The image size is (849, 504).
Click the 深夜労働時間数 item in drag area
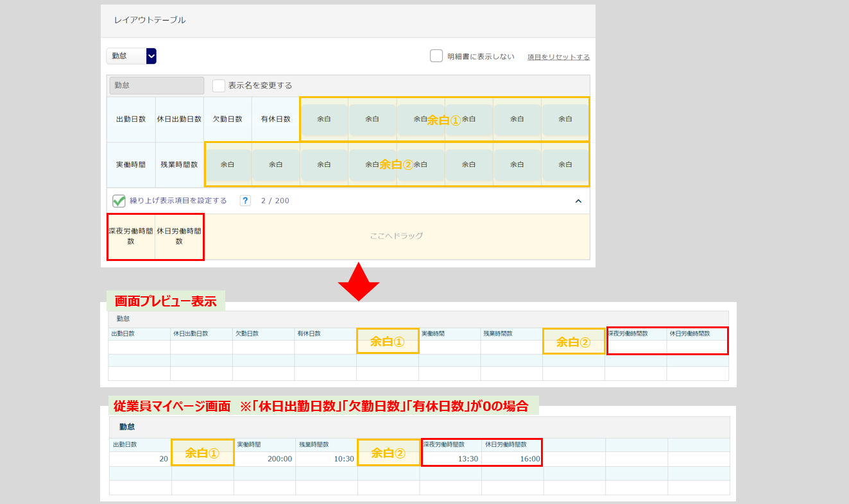[x=131, y=236]
